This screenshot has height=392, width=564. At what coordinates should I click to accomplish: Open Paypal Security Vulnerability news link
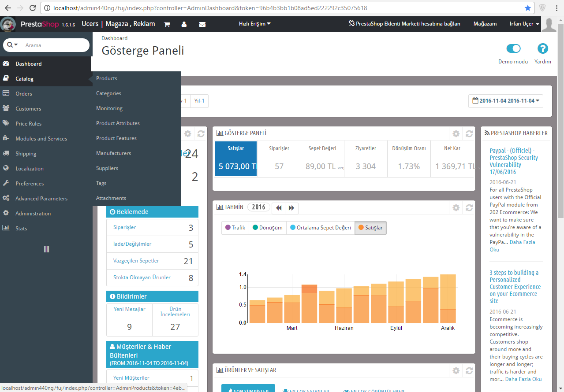514,161
